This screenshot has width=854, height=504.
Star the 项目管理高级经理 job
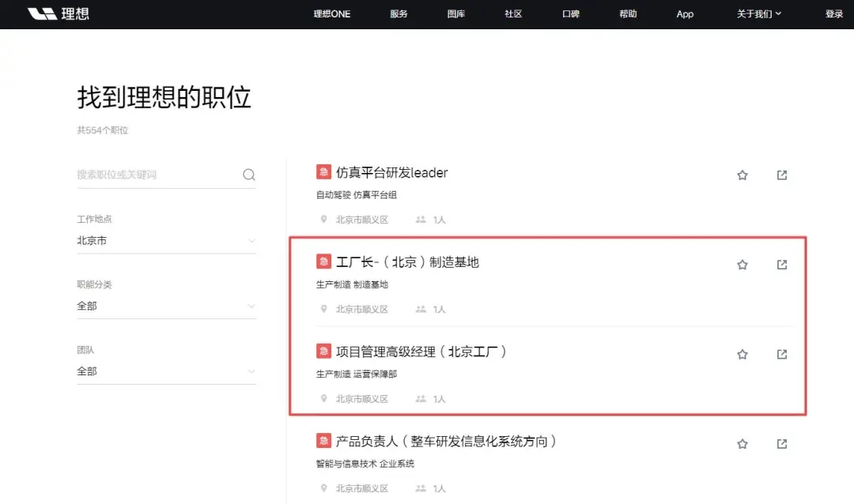click(x=743, y=355)
